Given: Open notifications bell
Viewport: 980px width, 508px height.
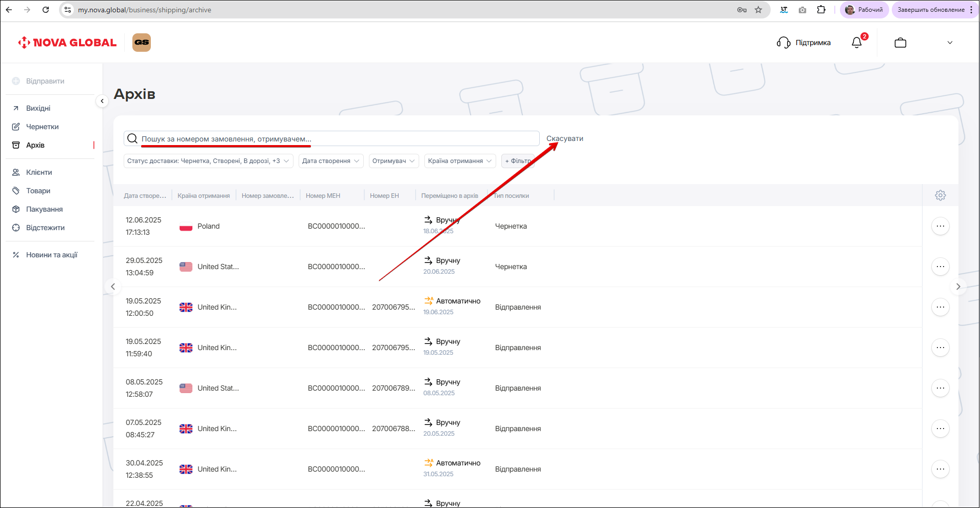Looking at the screenshot, I should pos(857,43).
